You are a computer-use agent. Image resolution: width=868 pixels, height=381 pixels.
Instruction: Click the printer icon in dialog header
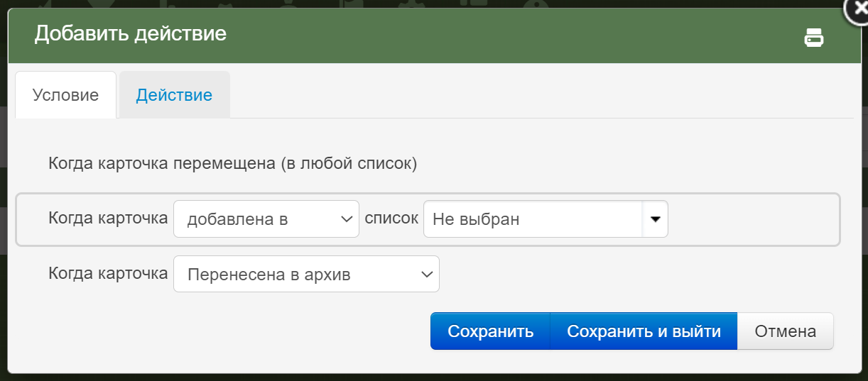coord(814,38)
